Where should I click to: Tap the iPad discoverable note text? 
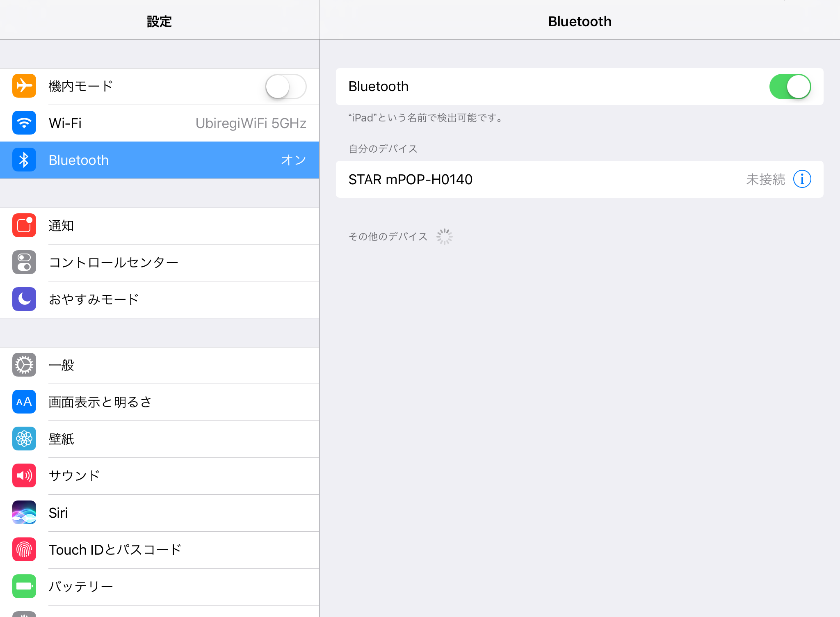tap(427, 118)
